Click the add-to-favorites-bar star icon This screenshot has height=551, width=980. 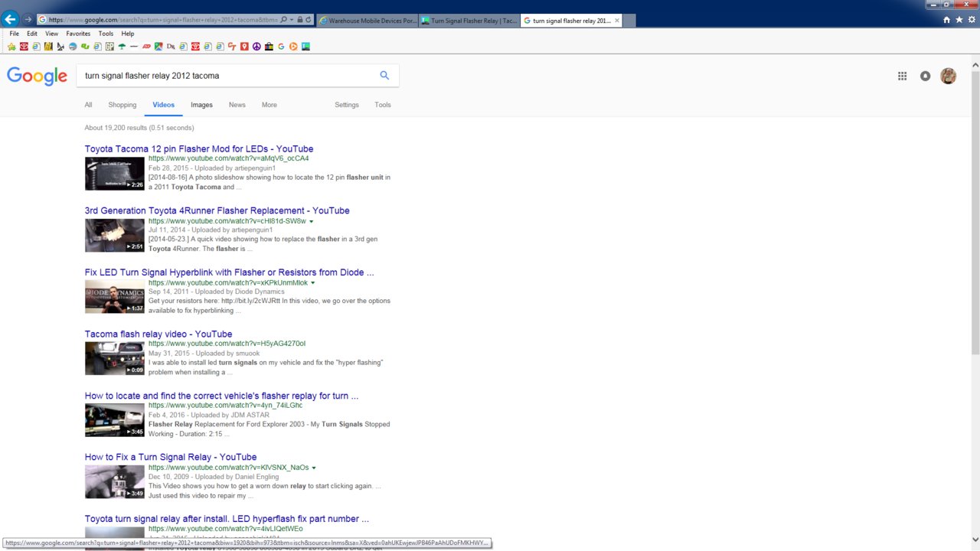point(11,47)
